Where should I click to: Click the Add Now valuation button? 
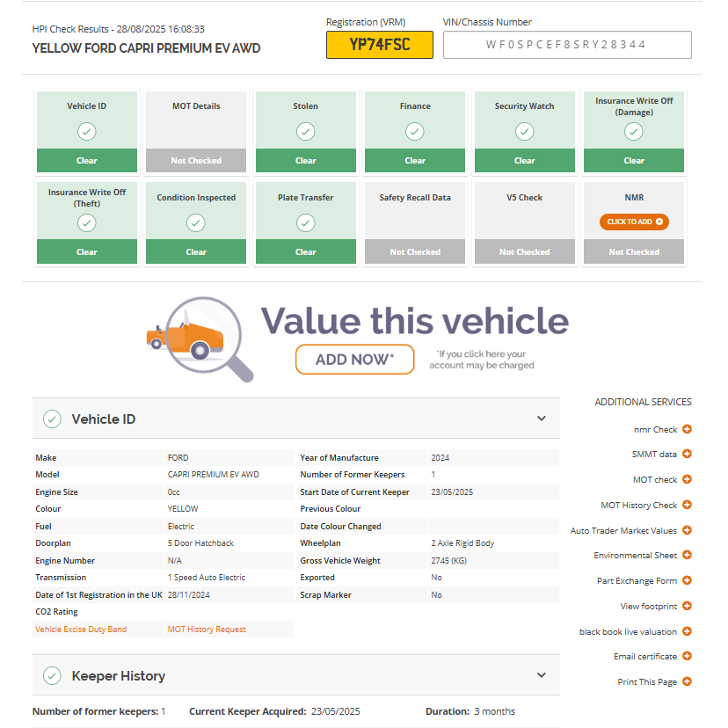click(x=354, y=360)
